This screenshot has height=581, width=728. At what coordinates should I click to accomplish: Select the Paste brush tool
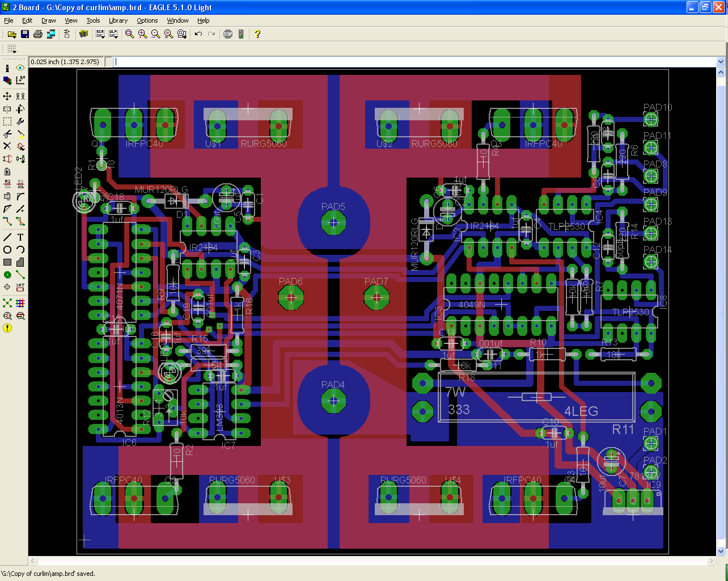pos(20,134)
